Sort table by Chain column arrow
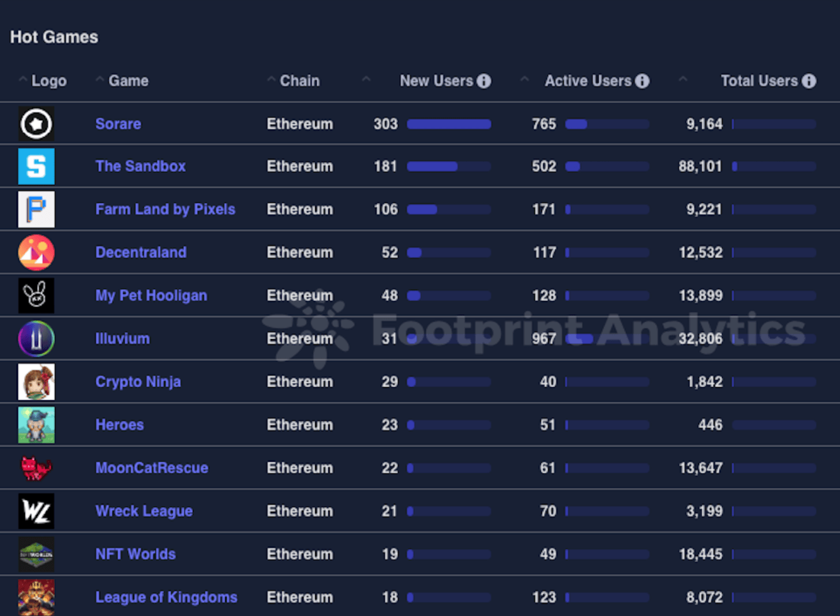 coord(271,79)
